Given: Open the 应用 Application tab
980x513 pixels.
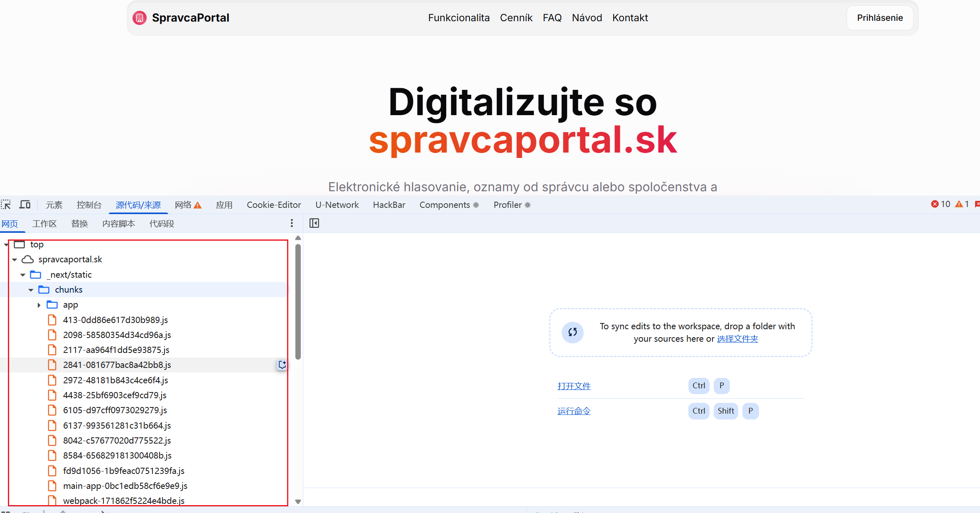Looking at the screenshot, I should (224, 205).
